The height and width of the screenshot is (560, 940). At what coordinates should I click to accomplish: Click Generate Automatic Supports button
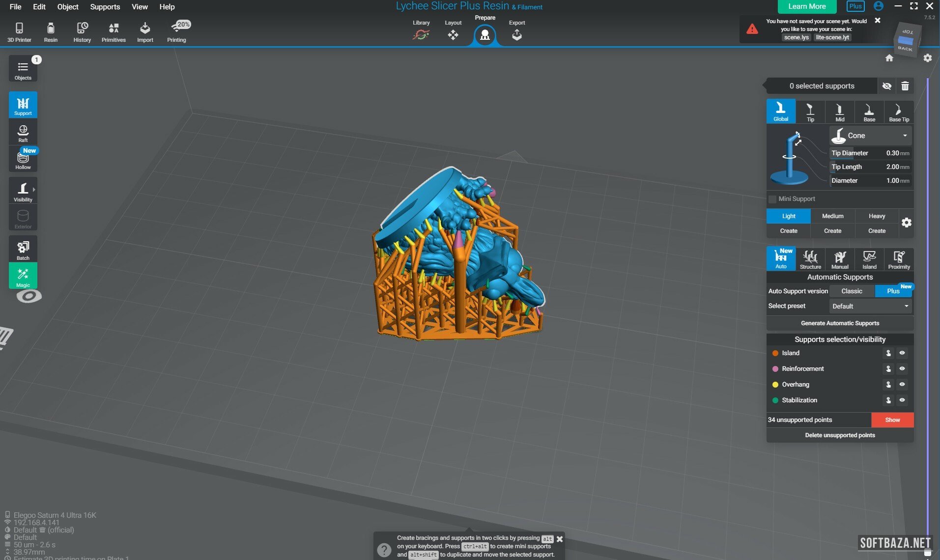[x=839, y=323]
